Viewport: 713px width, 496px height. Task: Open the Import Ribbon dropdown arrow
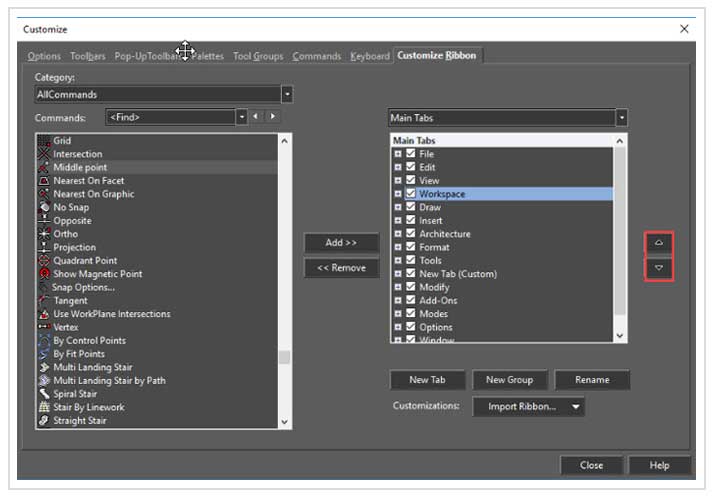575,406
